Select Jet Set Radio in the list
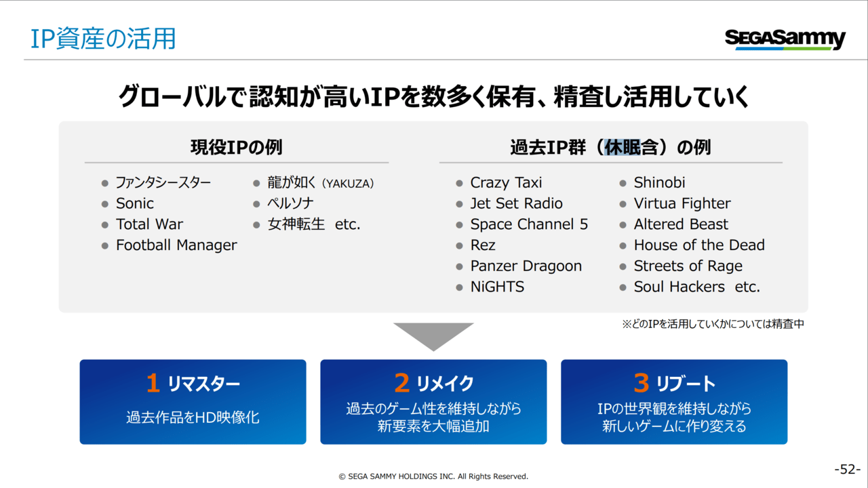The image size is (868, 488). pyautogui.click(x=516, y=203)
